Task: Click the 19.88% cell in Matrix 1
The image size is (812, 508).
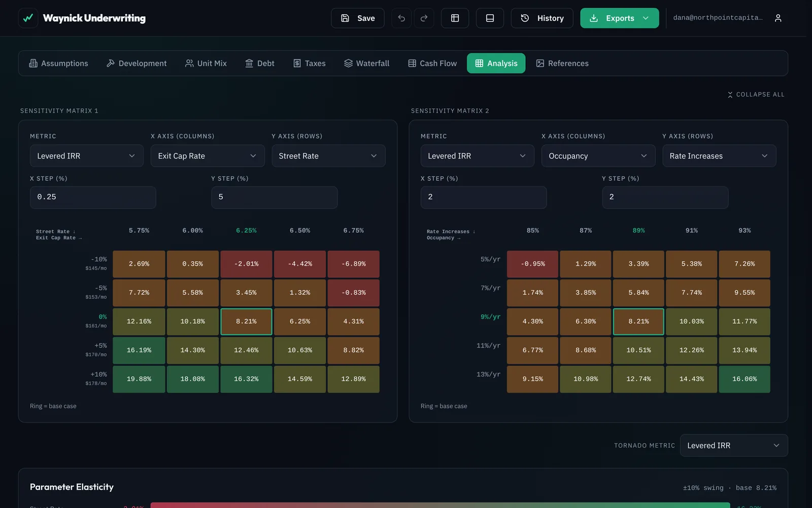Action: [139, 379]
